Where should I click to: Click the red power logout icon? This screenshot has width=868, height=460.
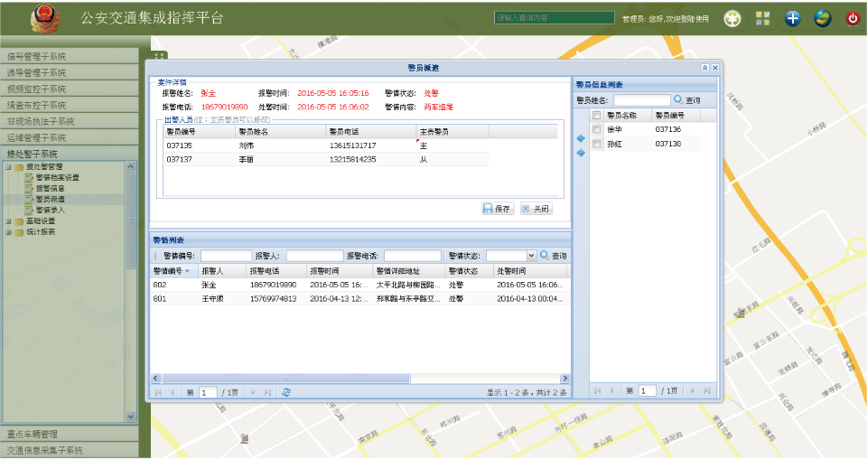(x=852, y=17)
